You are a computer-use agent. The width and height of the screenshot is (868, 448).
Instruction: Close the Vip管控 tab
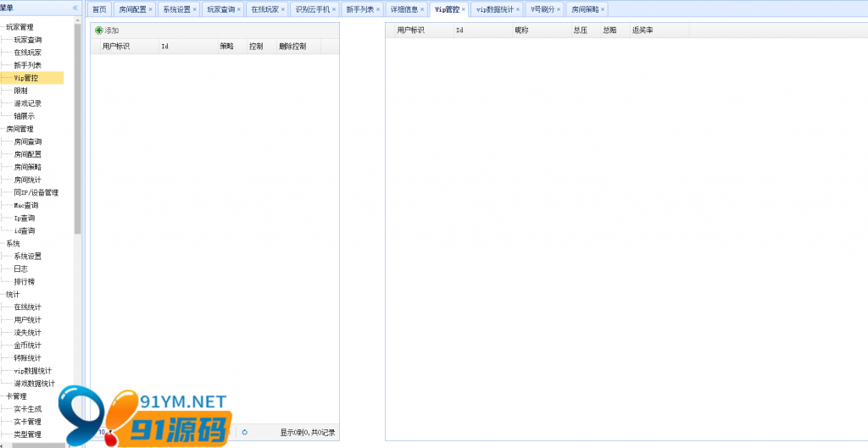(x=464, y=9)
